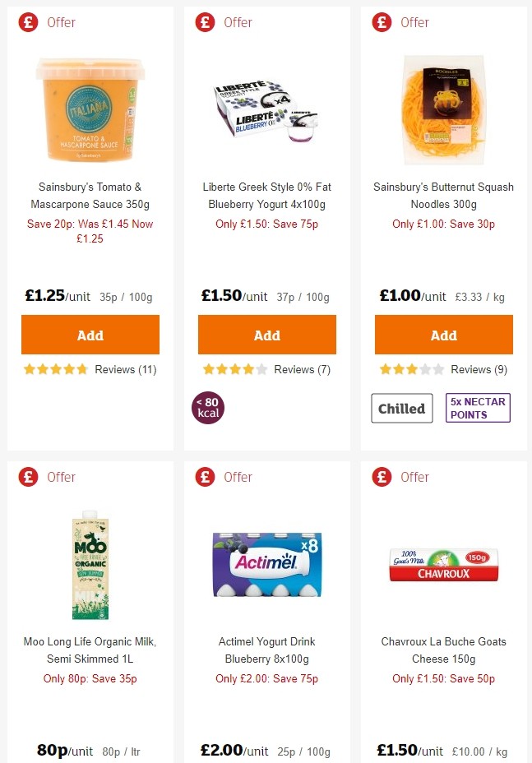
Task: Select the fifth star on Tomato Sauce rating
Action: pos(82,369)
